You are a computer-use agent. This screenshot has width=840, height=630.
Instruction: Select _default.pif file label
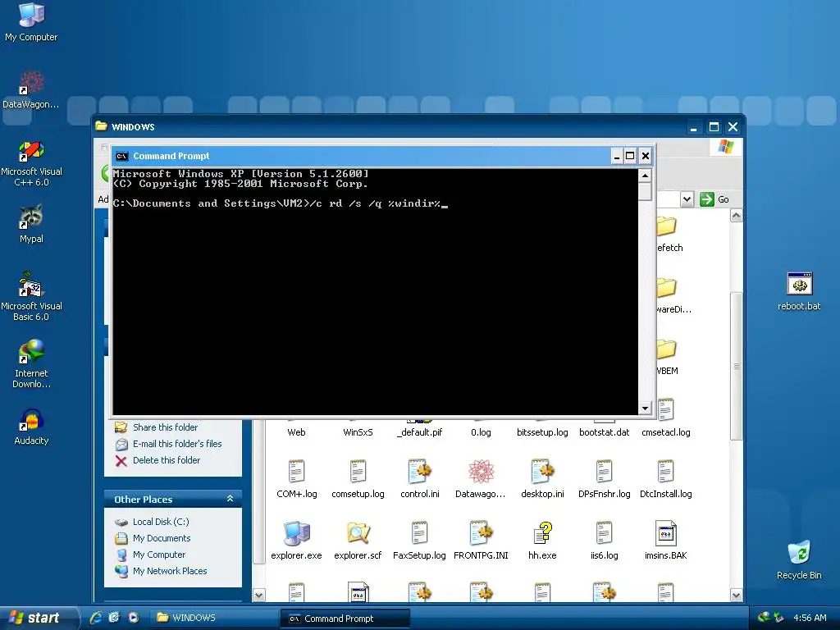coord(419,432)
